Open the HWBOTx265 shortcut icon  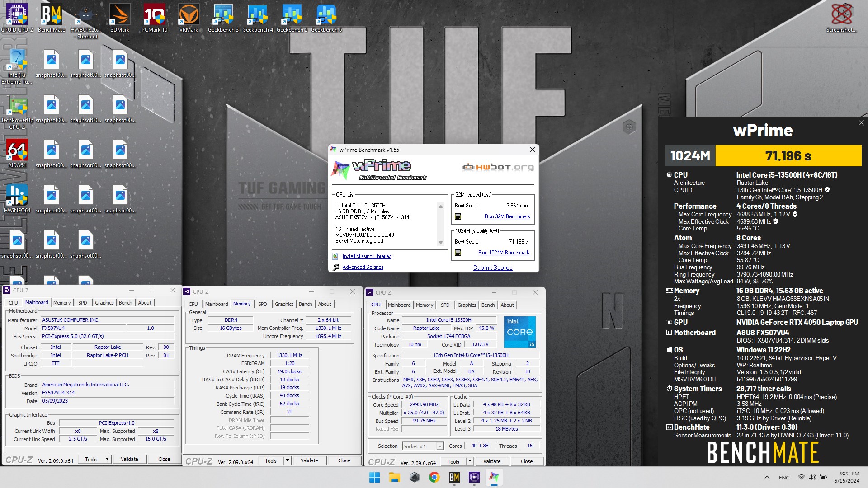coord(86,21)
